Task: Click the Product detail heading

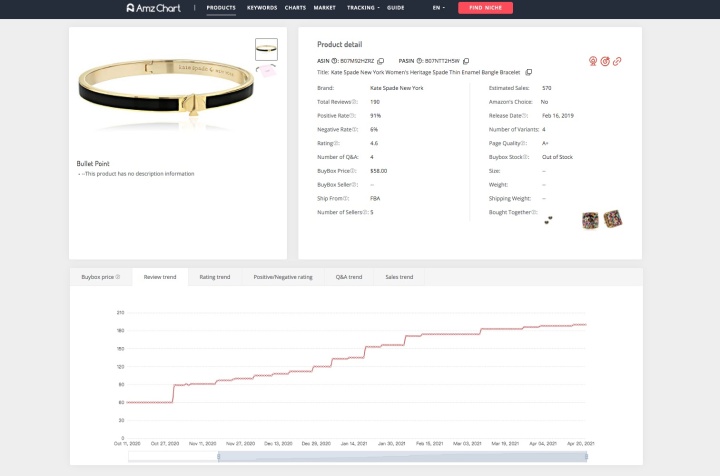Action: coord(340,45)
